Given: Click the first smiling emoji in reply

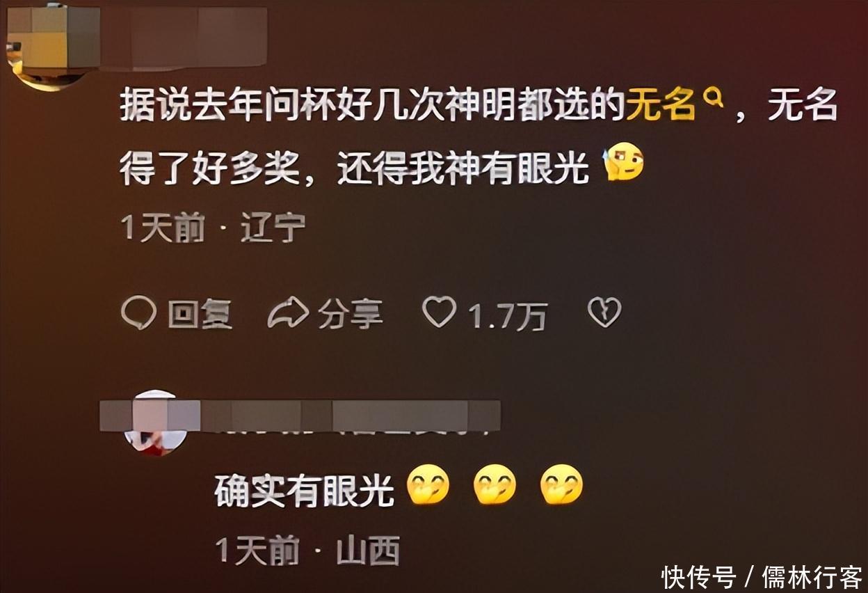Looking at the screenshot, I should tap(428, 484).
